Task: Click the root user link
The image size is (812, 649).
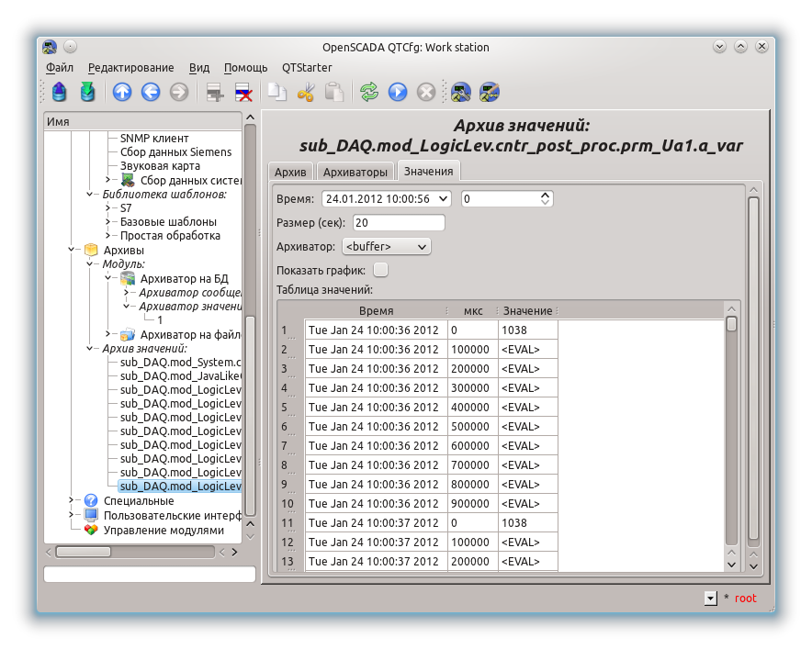Action: point(745,599)
